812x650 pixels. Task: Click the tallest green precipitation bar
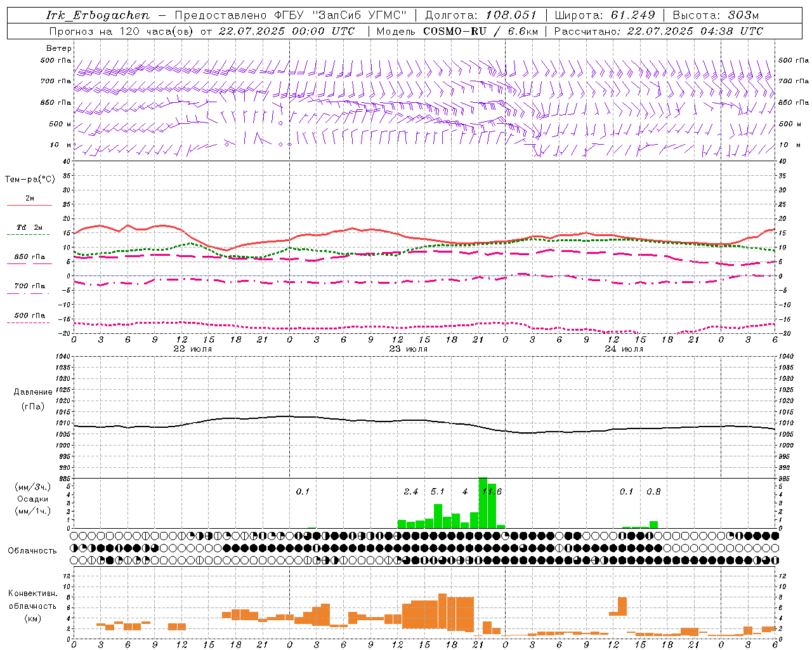[x=483, y=503]
